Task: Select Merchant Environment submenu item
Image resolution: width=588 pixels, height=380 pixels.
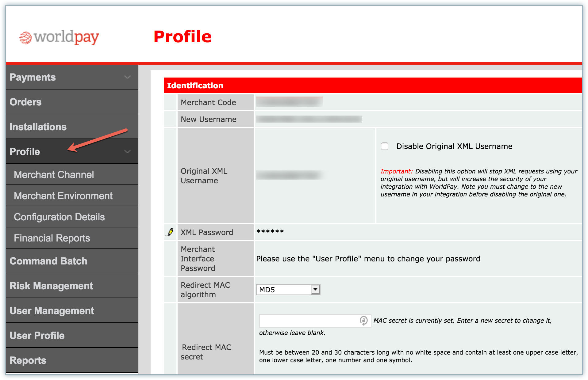Action: tap(63, 196)
